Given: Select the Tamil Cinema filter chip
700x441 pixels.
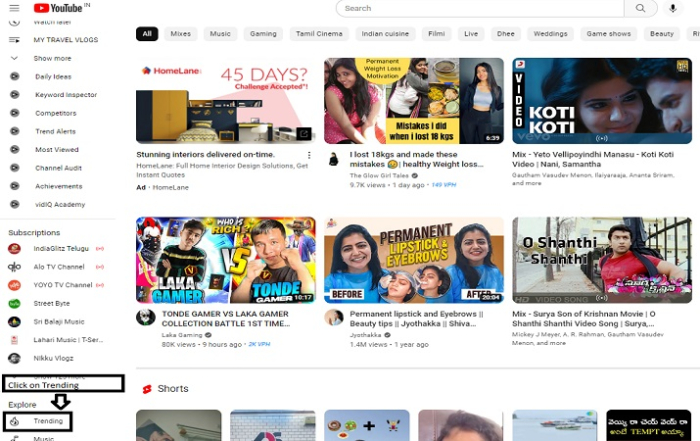Looking at the screenshot, I should point(319,33).
